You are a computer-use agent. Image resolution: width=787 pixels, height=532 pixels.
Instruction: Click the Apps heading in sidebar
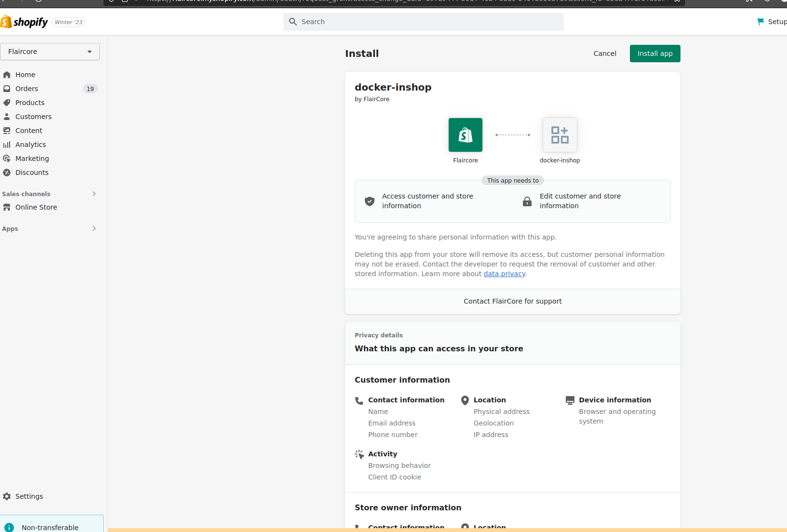[x=10, y=229]
